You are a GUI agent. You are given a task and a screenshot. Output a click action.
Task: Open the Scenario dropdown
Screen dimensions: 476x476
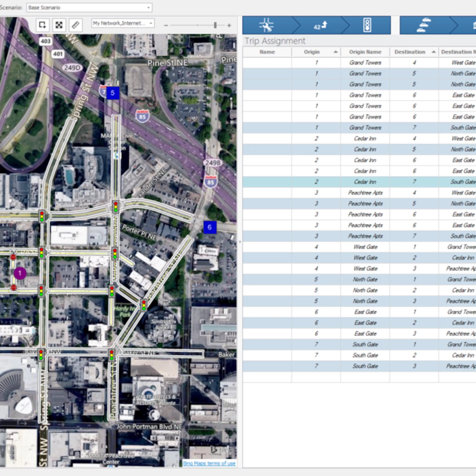pos(89,8)
